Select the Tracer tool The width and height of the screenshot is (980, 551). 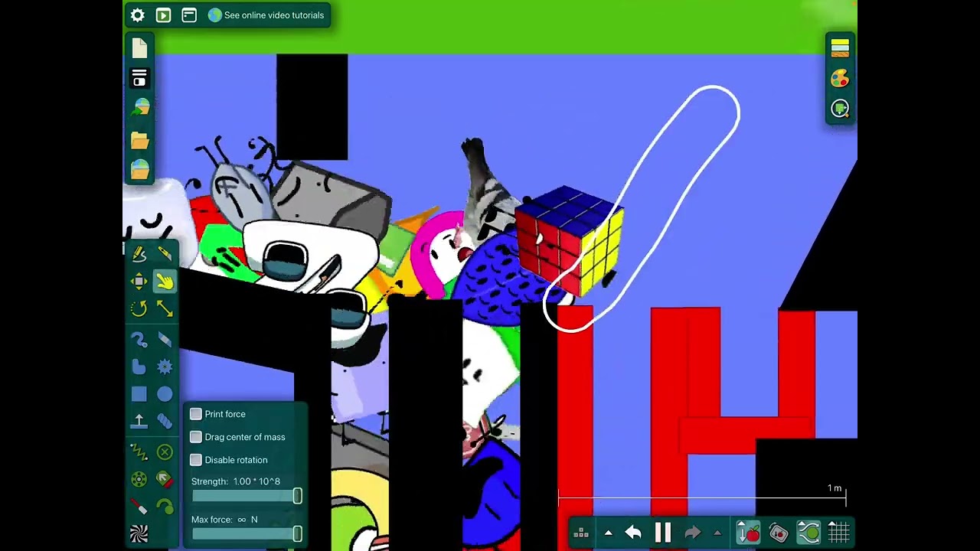click(x=165, y=507)
